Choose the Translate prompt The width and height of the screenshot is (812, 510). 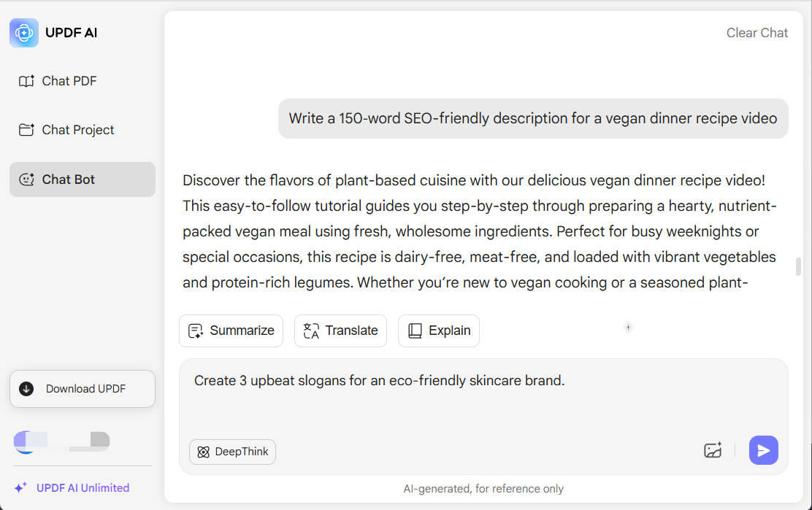pyautogui.click(x=340, y=331)
